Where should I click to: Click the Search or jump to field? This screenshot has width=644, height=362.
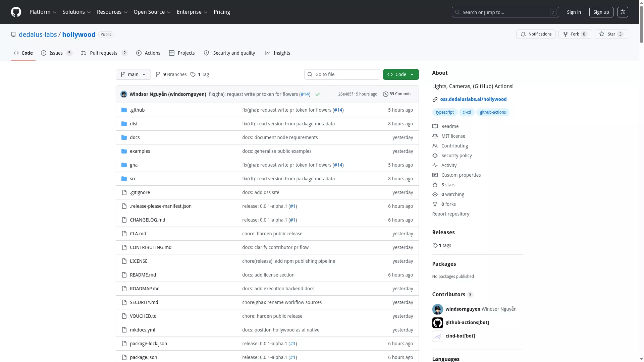click(505, 12)
